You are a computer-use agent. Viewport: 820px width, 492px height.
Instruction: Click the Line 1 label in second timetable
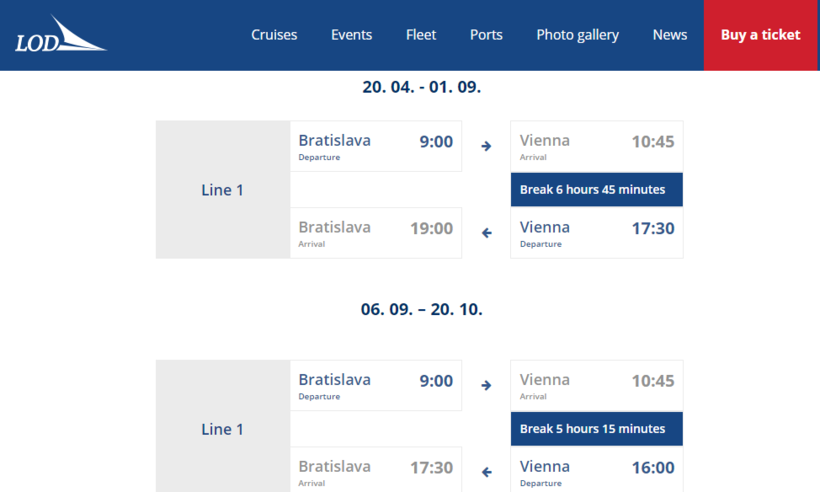coord(223,429)
